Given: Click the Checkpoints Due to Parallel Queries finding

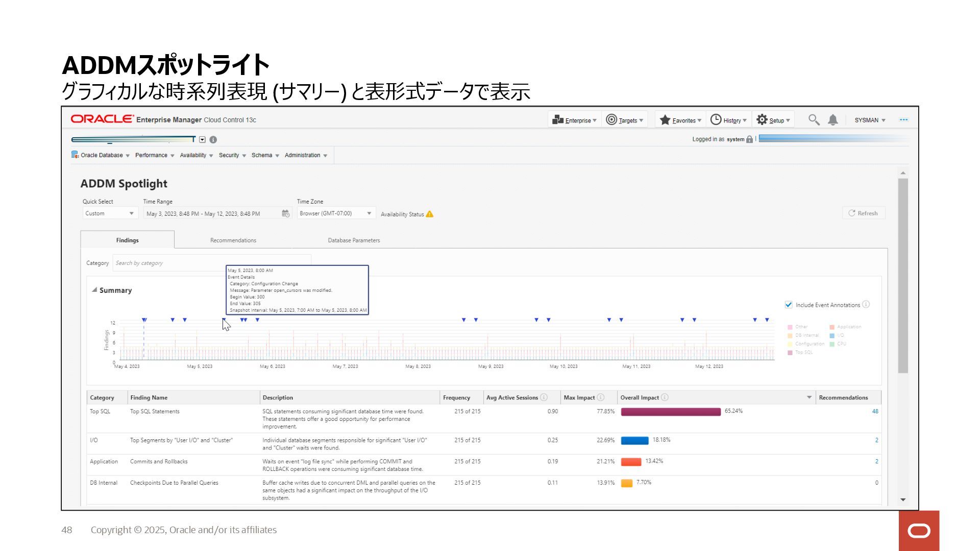Looking at the screenshot, I should coord(174,483).
